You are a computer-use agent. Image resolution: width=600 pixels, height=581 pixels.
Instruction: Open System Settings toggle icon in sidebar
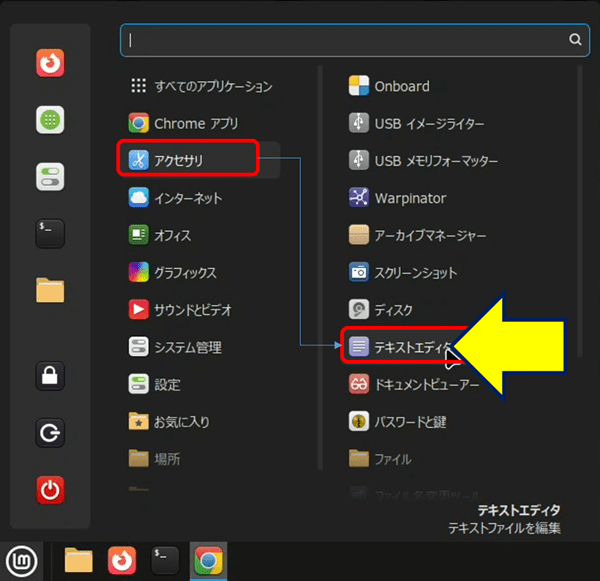point(50,177)
